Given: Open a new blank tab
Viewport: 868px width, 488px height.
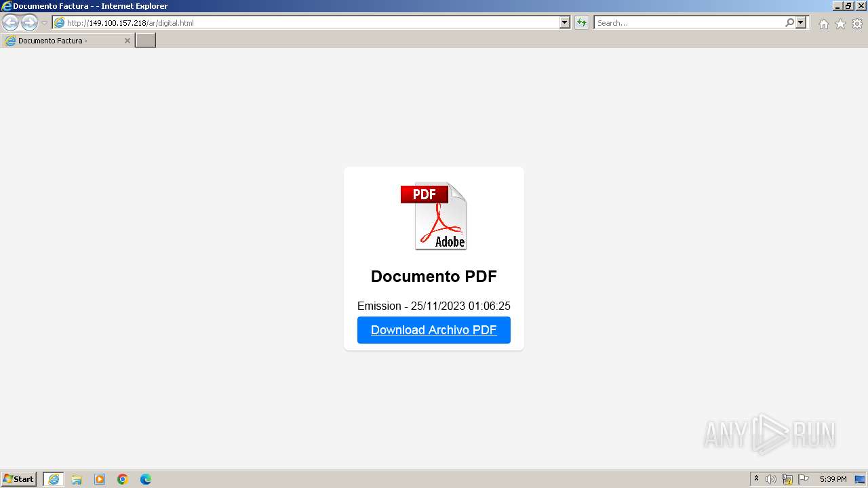Looking at the screenshot, I should [146, 41].
